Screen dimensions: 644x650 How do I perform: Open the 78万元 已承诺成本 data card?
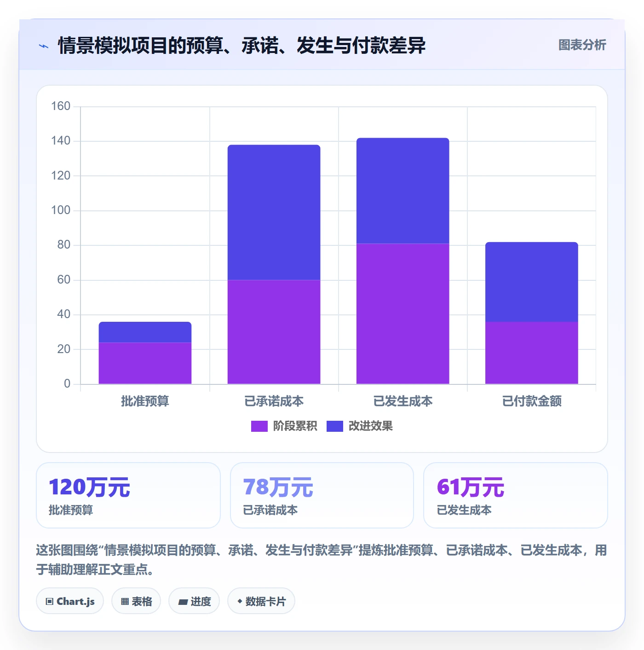[322, 495]
